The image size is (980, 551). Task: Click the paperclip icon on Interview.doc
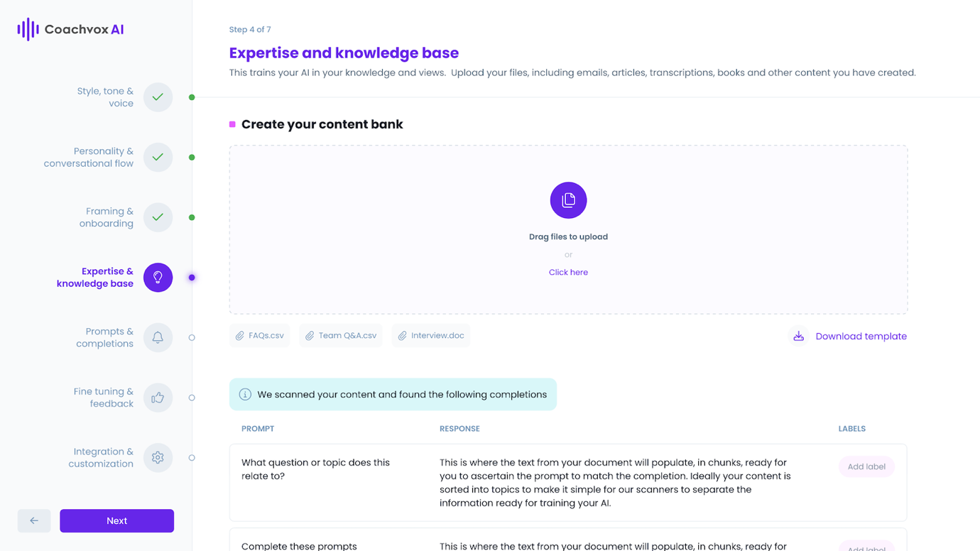click(x=403, y=334)
